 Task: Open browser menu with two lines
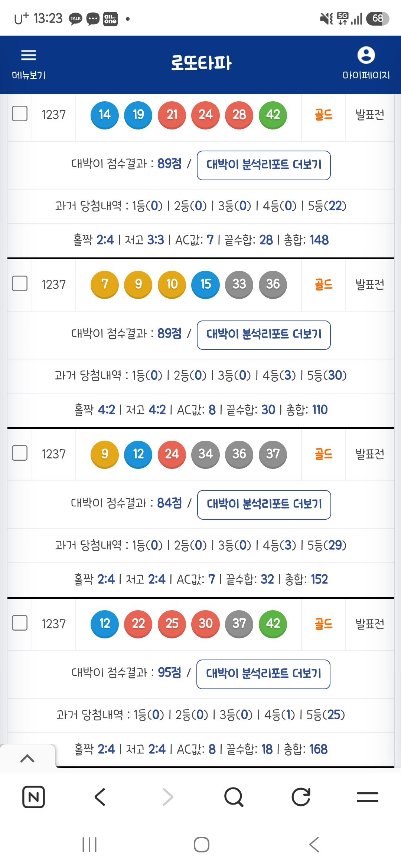click(368, 797)
